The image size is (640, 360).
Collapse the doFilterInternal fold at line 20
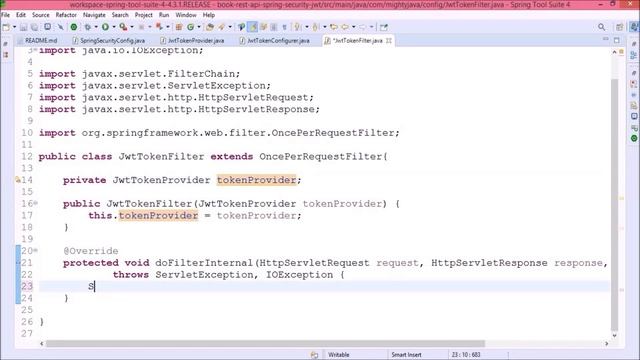(x=36, y=250)
